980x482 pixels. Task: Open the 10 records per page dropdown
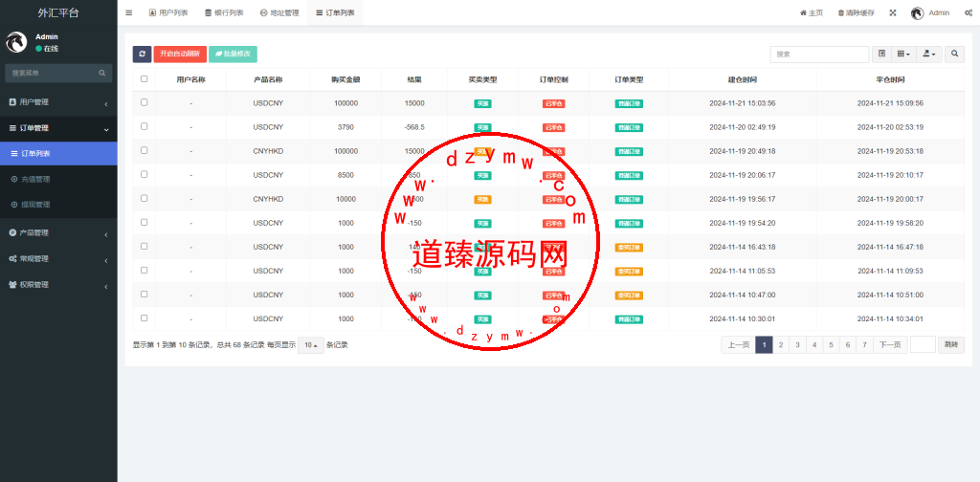point(311,344)
